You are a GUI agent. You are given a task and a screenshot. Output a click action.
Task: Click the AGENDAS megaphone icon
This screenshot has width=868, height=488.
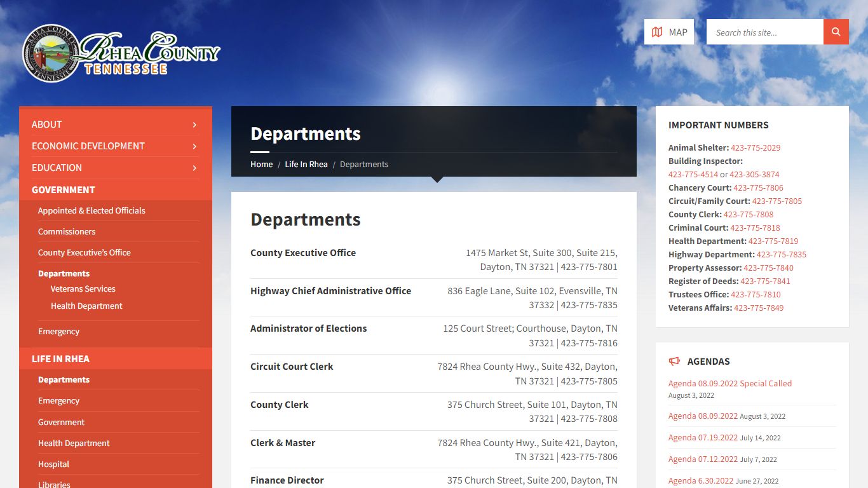[x=674, y=361]
